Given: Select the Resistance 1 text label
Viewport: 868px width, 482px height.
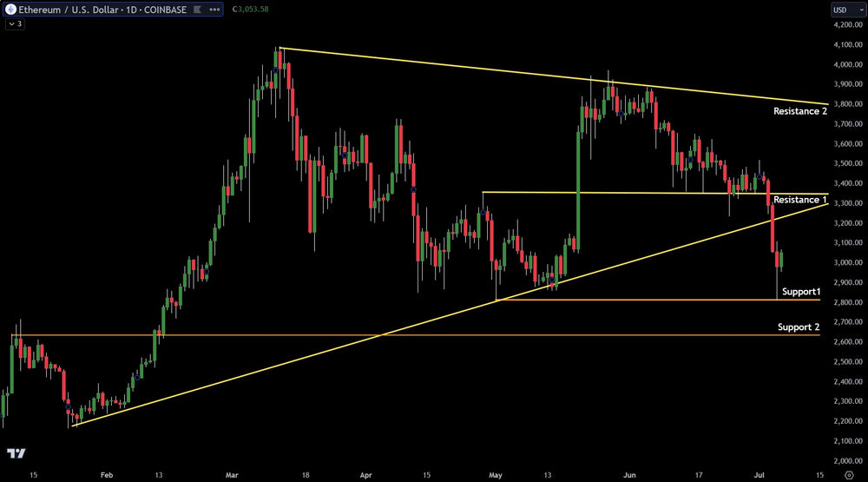Looking at the screenshot, I should (x=799, y=200).
